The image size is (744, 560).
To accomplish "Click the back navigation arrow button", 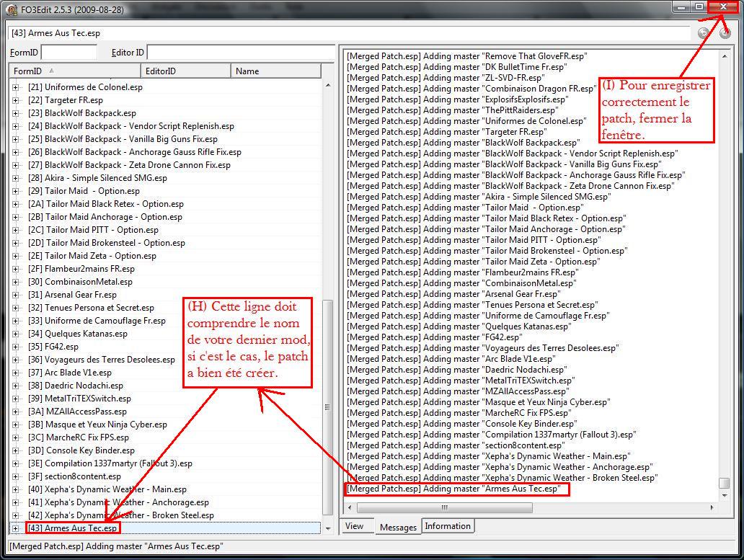I will click(x=704, y=32).
